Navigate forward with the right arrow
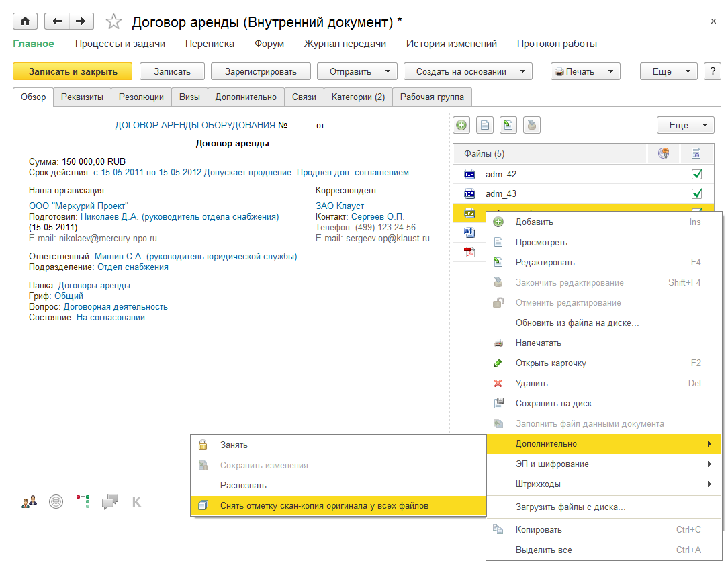Screen dimensions: 728x561 (x=81, y=21)
